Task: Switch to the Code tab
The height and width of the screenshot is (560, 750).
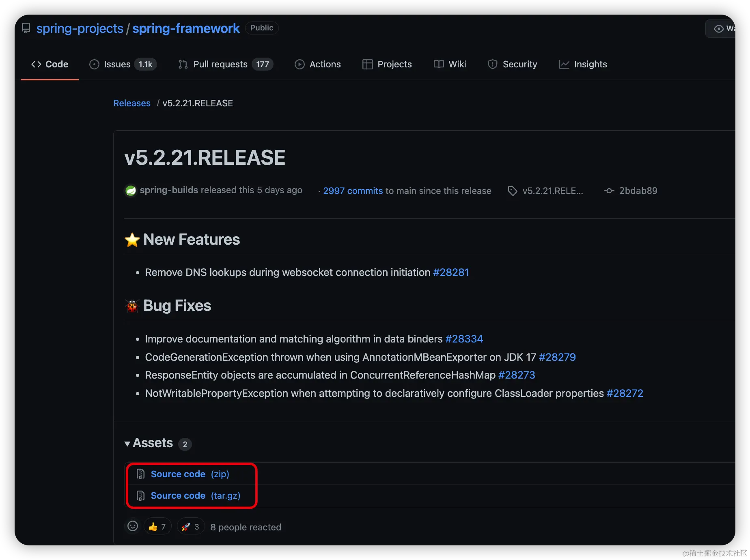Action: 50,64
